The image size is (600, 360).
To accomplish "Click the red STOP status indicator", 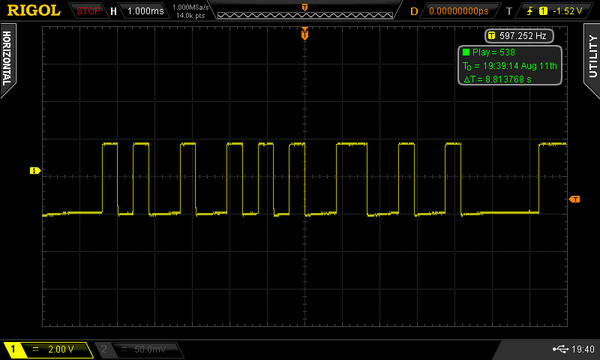I will coord(88,11).
